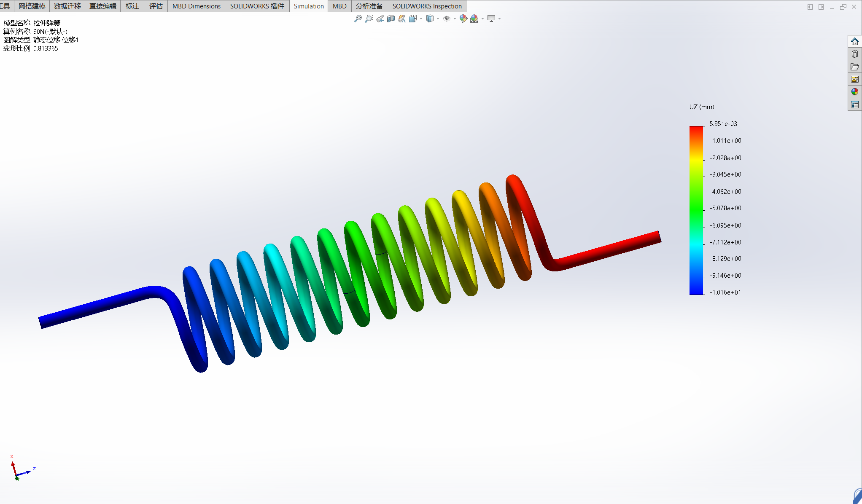
Task: Click the Previous View icon
Action: point(380,19)
